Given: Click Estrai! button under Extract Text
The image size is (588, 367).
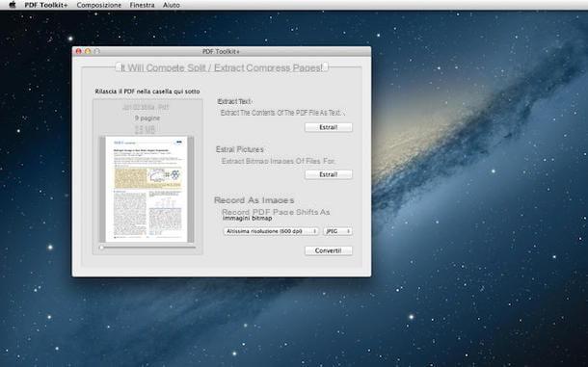Looking at the screenshot, I should pyautogui.click(x=329, y=127).
